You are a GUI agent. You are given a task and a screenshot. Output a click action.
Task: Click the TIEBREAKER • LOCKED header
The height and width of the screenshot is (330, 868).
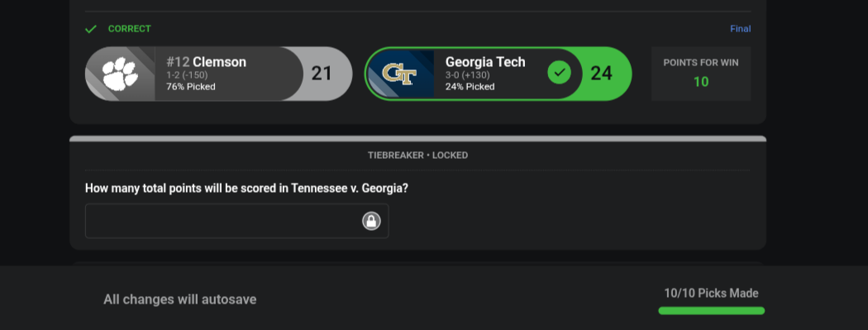pyautogui.click(x=418, y=155)
